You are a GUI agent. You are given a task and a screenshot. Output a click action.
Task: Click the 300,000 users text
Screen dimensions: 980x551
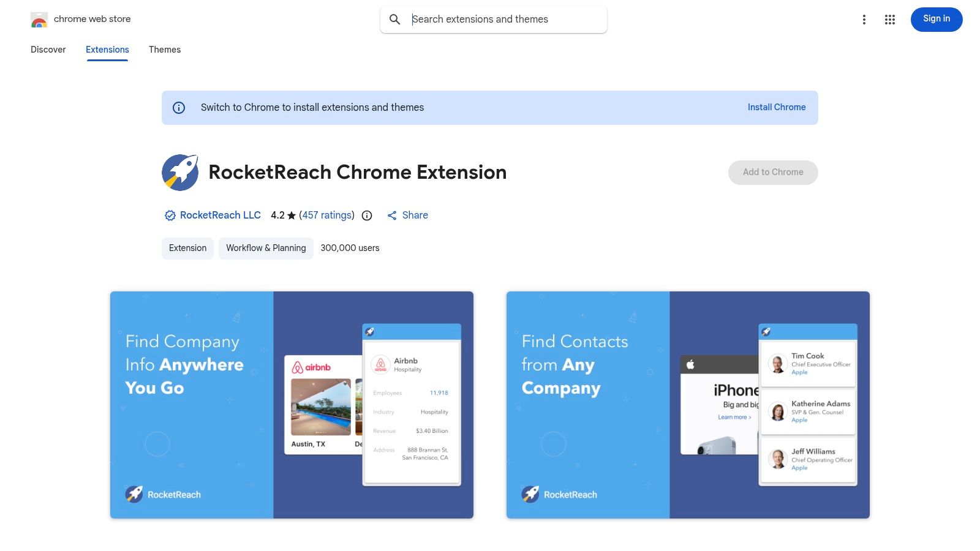click(x=350, y=248)
